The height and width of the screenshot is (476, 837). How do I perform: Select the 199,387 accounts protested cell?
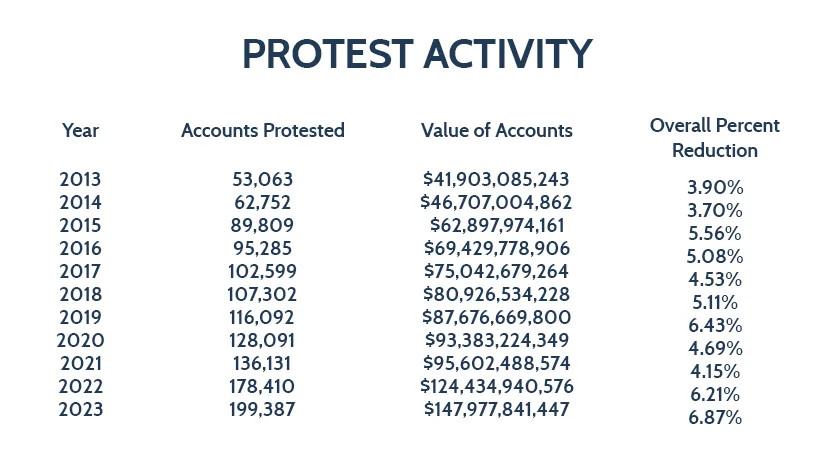click(263, 409)
